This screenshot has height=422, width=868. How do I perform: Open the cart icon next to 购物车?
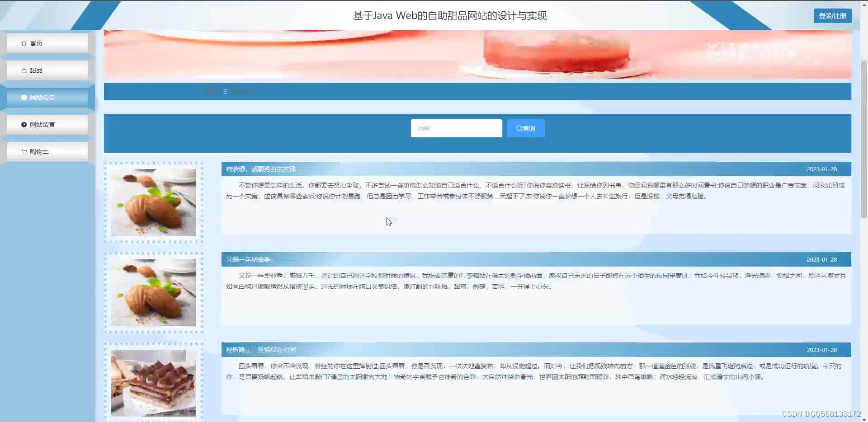tap(24, 151)
